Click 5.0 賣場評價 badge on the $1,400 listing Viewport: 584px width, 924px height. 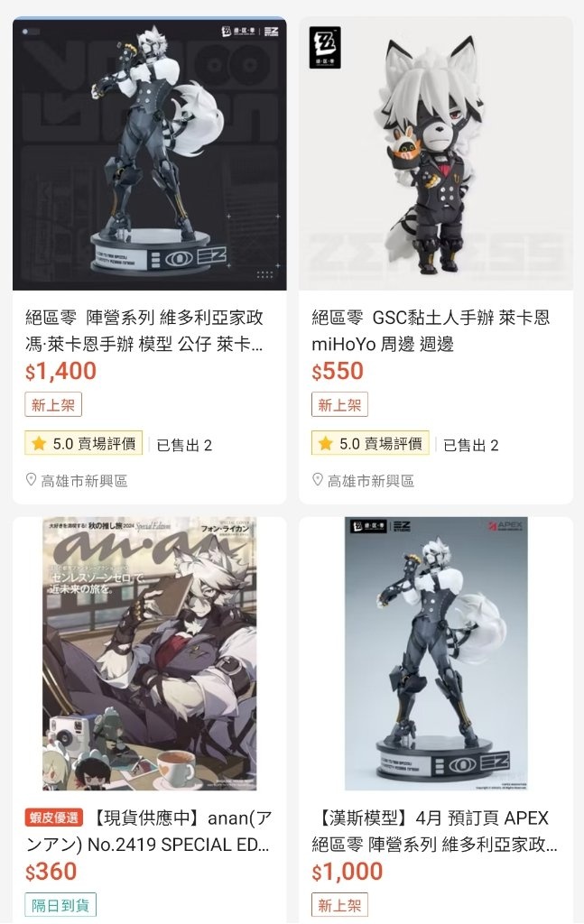(84, 443)
